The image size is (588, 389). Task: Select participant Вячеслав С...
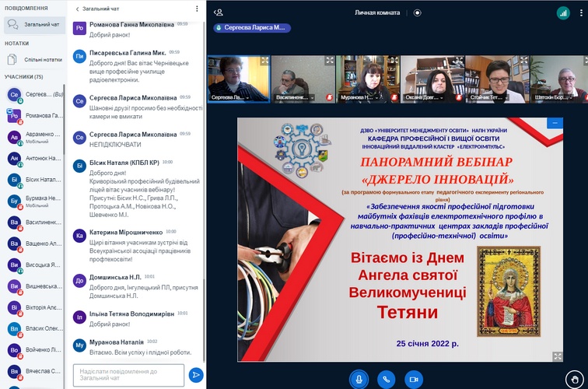click(34, 372)
